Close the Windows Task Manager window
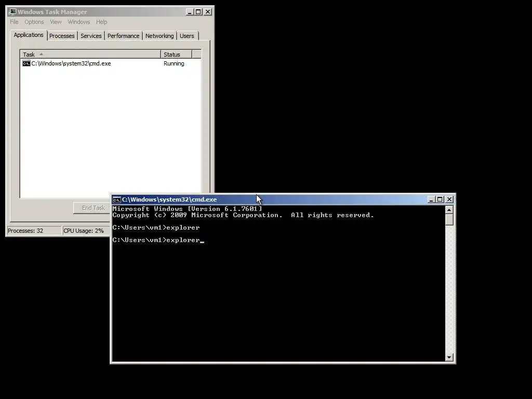 point(208,12)
